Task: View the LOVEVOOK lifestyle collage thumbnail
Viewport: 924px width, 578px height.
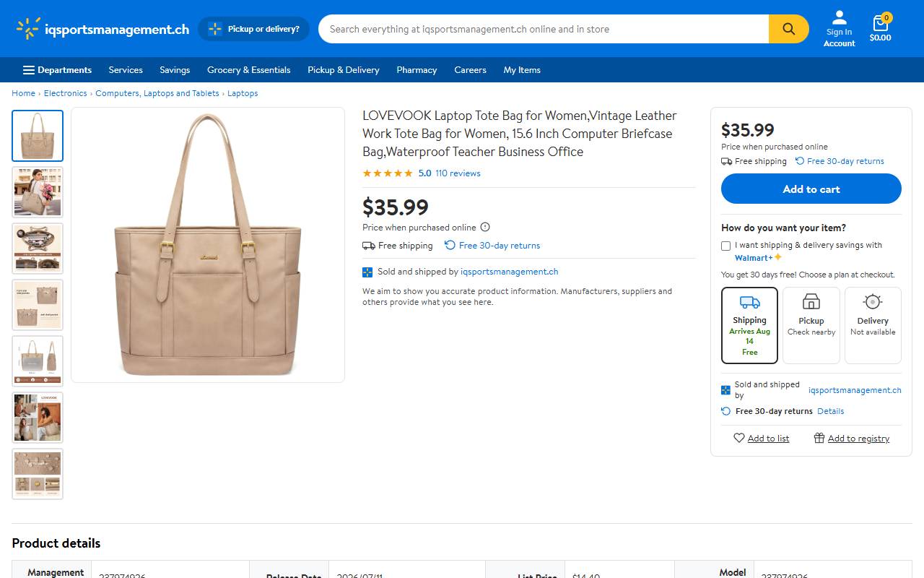Action: (x=38, y=418)
